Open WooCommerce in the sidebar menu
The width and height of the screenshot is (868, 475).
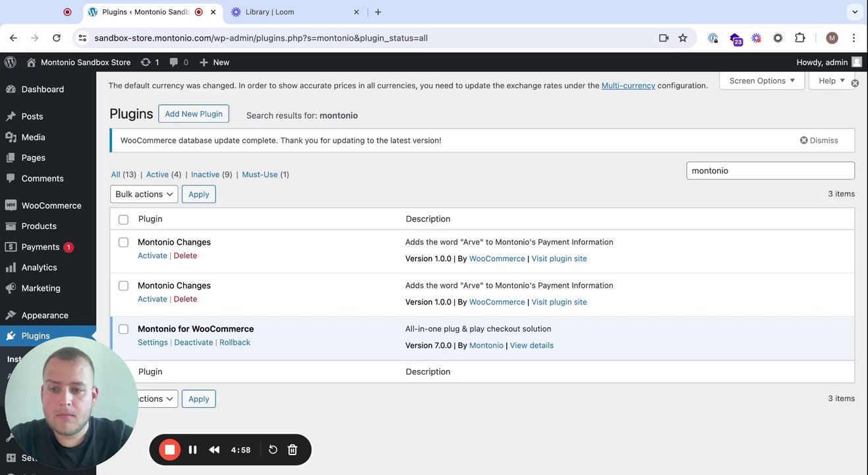click(51, 206)
